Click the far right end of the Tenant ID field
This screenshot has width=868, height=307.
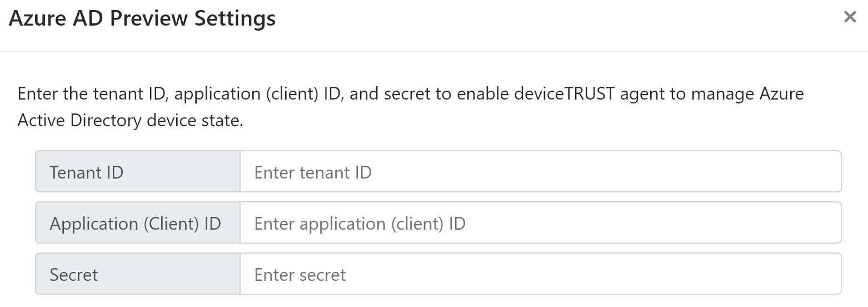point(828,172)
